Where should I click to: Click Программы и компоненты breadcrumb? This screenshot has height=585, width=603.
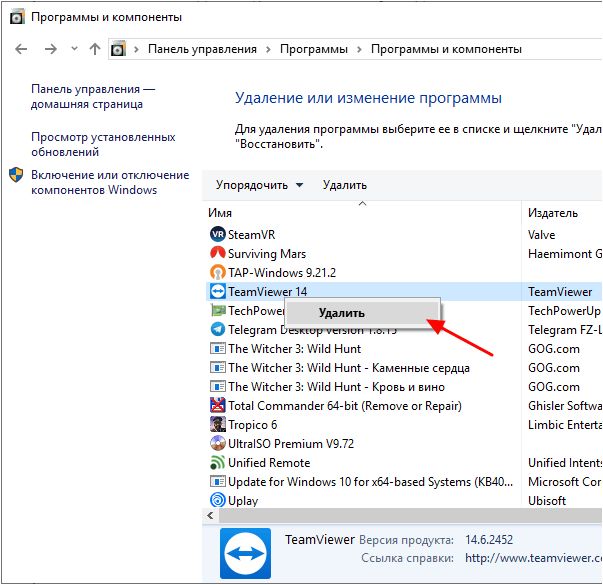(446, 49)
